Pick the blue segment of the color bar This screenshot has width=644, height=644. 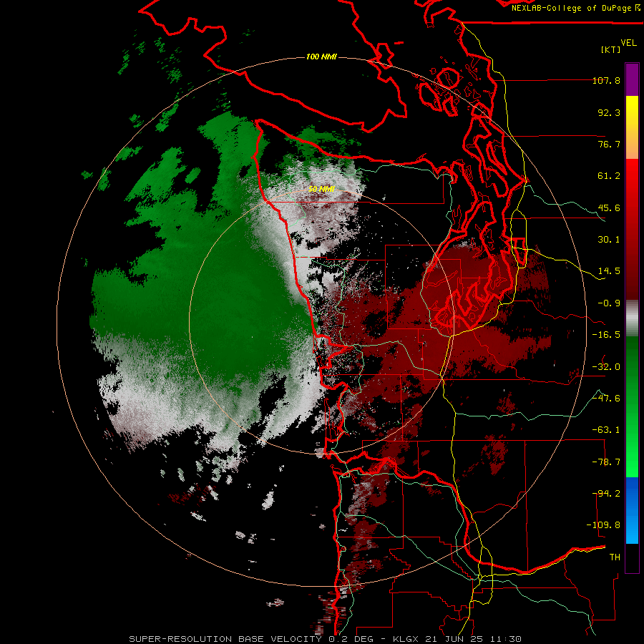pyautogui.click(x=632, y=510)
